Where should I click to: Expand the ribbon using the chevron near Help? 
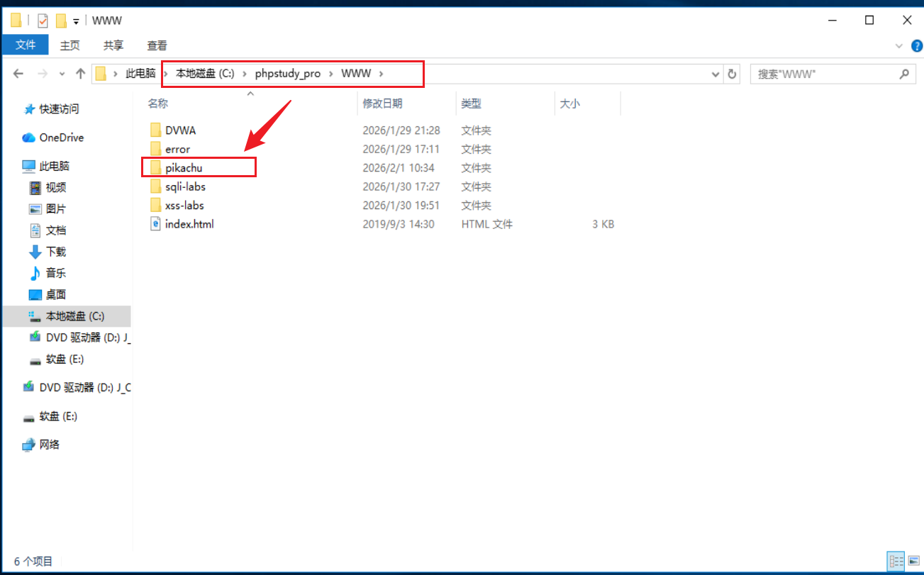tap(899, 46)
